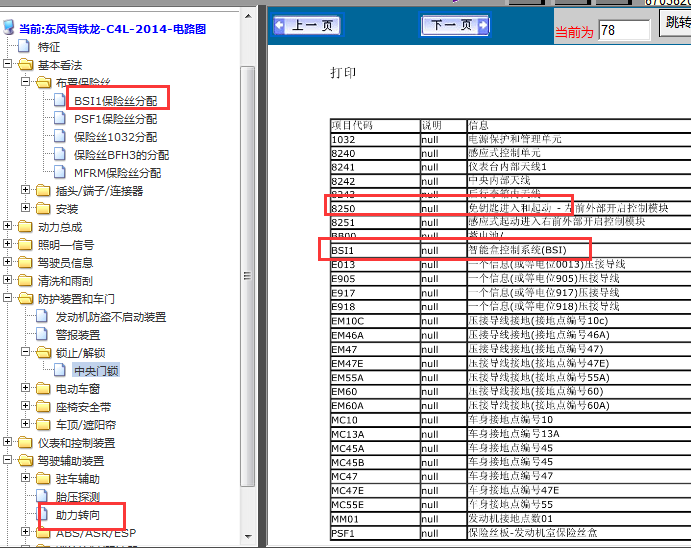The width and height of the screenshot is (691, 548).
Task: Click the folder icon for 清洗和雨刮
Action: [x=25, y=281]
